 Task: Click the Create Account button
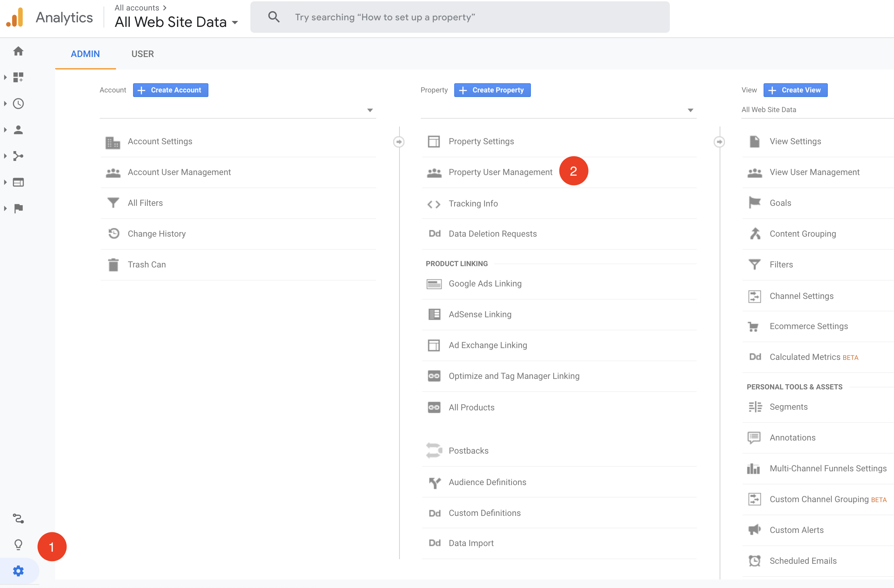click(x=170, y=90)
